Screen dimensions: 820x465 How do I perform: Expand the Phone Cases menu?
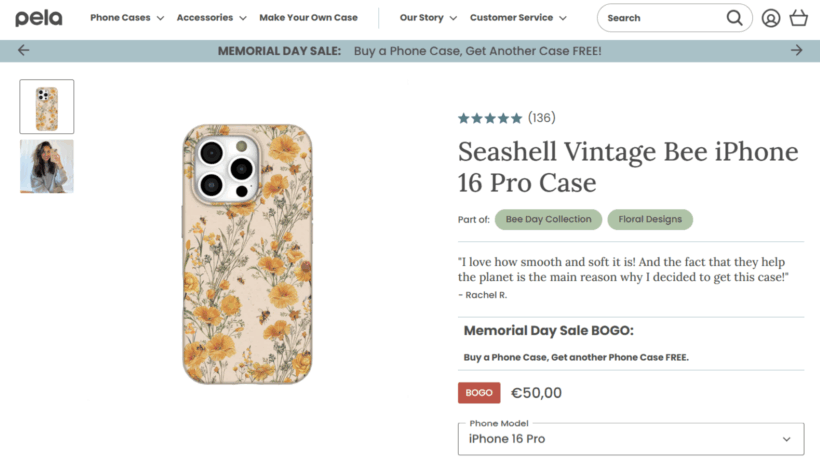click(127, 18)
